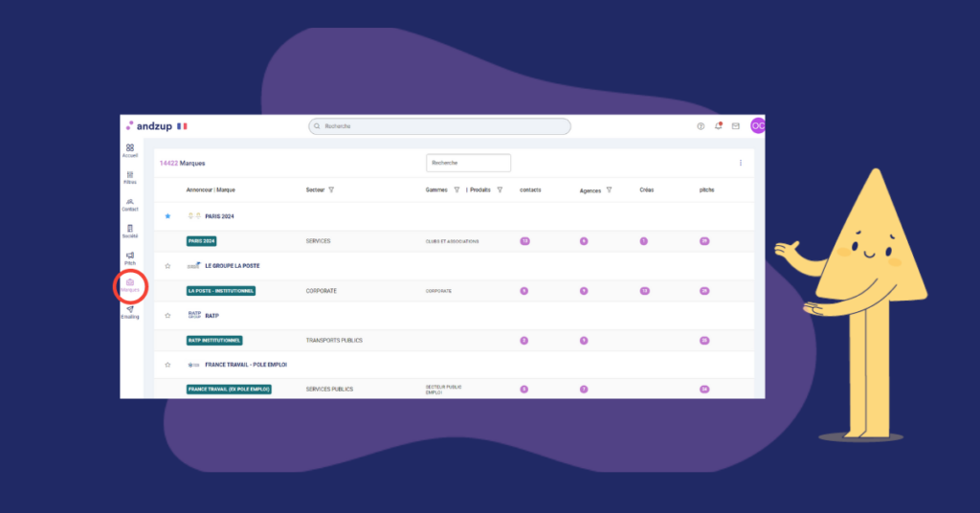Click the RATP Group logo
The image size is (980, 513).
(194, 315)
